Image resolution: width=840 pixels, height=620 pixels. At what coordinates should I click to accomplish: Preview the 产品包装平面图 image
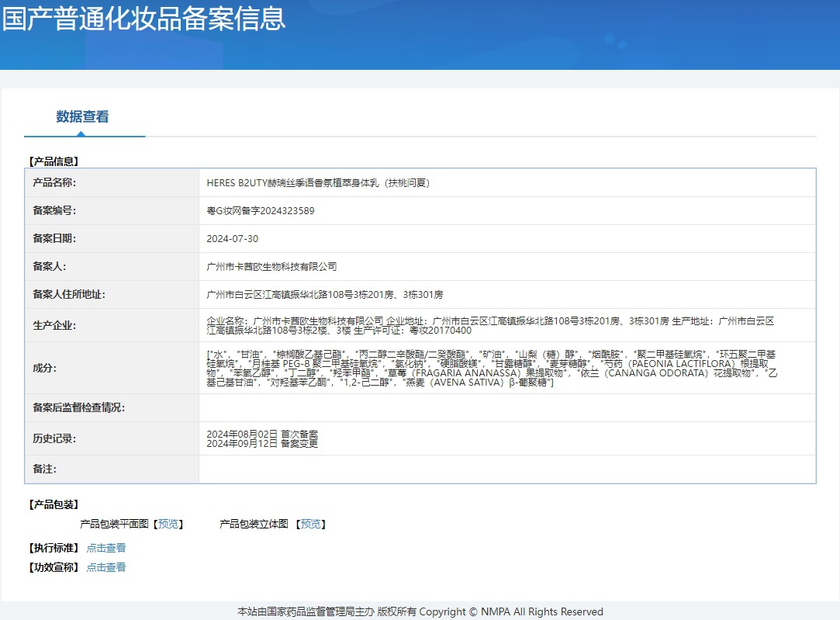168,524
